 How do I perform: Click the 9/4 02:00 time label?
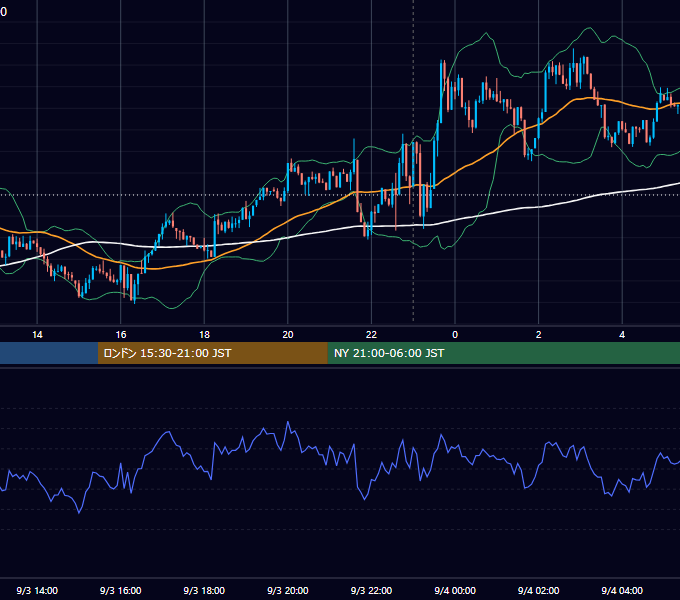pyautogui.click(x=539, y=590)
